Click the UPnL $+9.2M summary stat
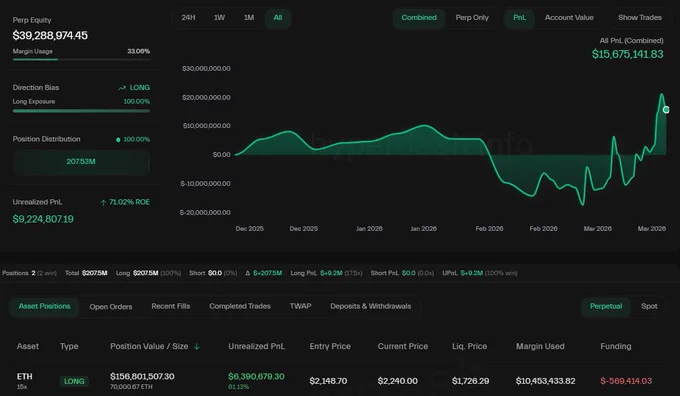The width and height of the screenshot is (680, 396). [x=480, y=273]
